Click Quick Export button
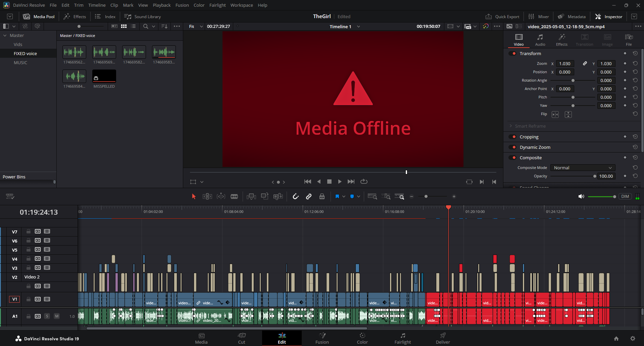644x346 pixels. [502, 16]
